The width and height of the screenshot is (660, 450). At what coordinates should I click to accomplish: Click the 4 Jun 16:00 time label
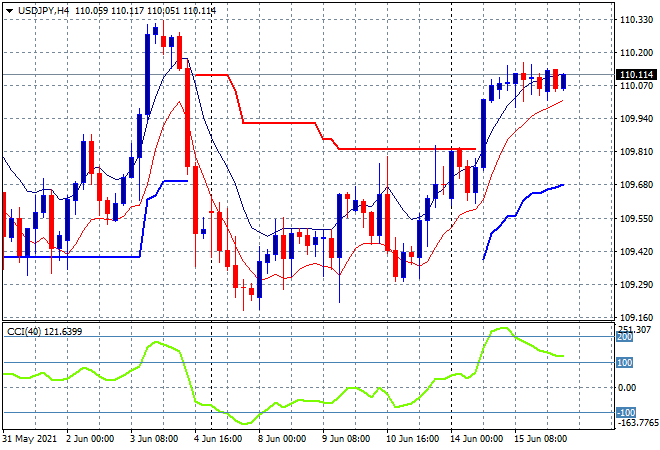(218, 439)
